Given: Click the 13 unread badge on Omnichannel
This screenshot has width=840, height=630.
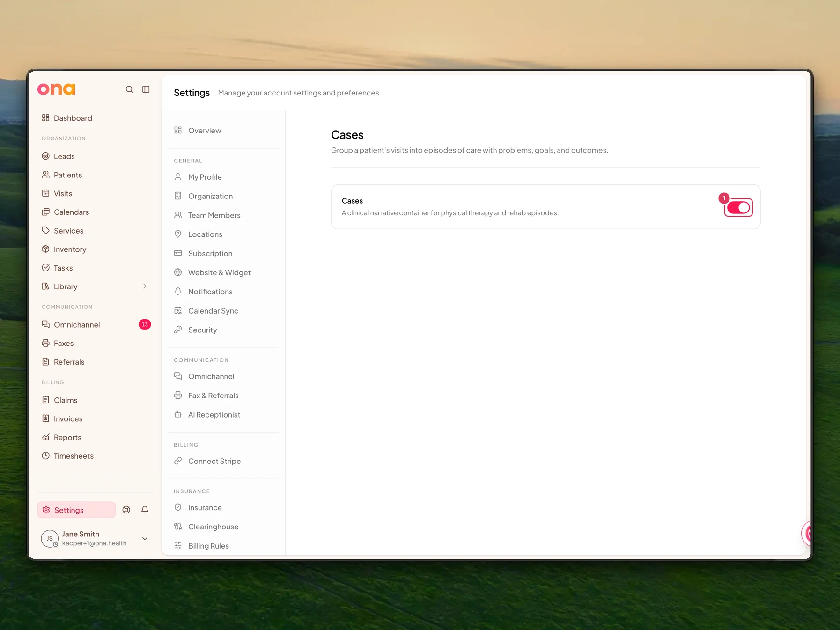Looking at the screenshot, I should click(x=145, y=324).
